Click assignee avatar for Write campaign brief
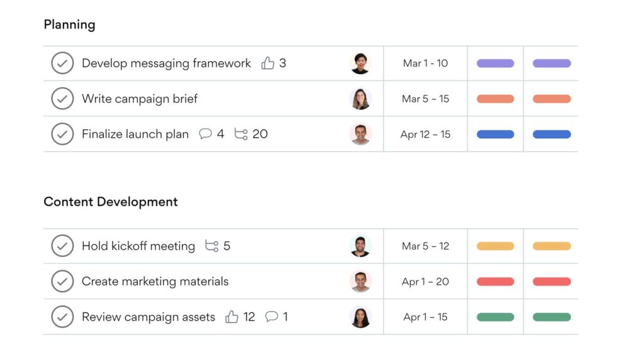This screenshot has height=362, width=644. click(360, 99)
